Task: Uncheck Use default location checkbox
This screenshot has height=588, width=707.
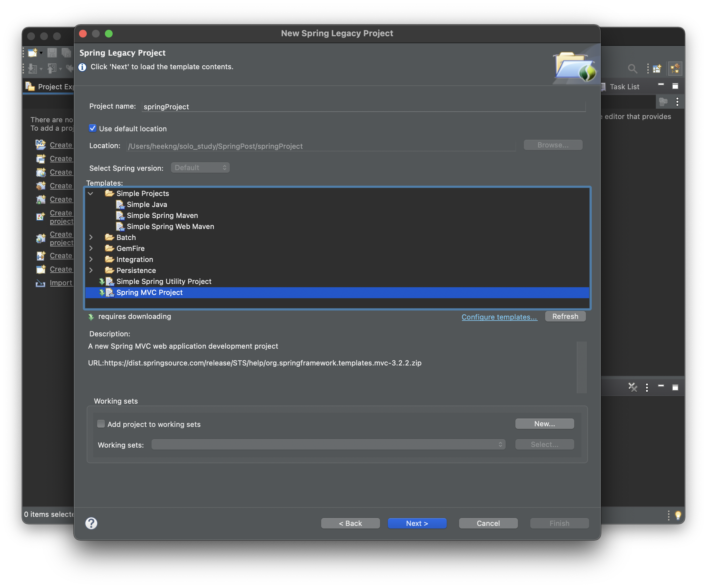Action: pos(93,128)
